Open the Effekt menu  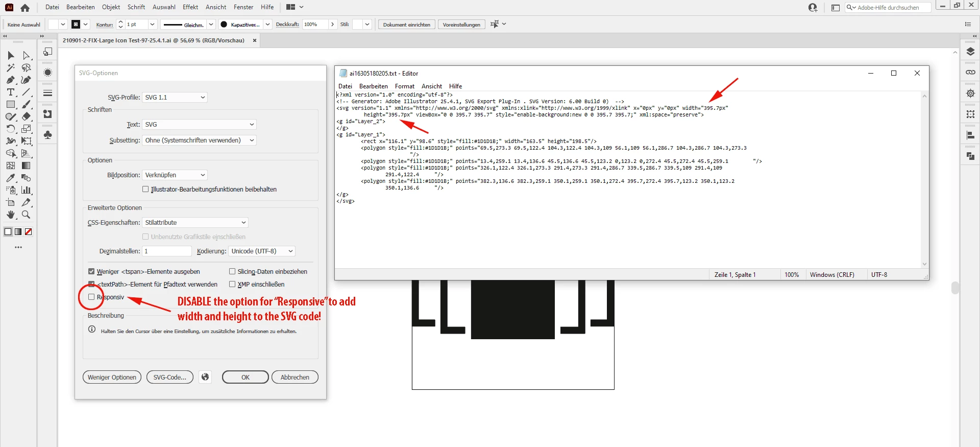pyautogui.click(x=190, y=7)
